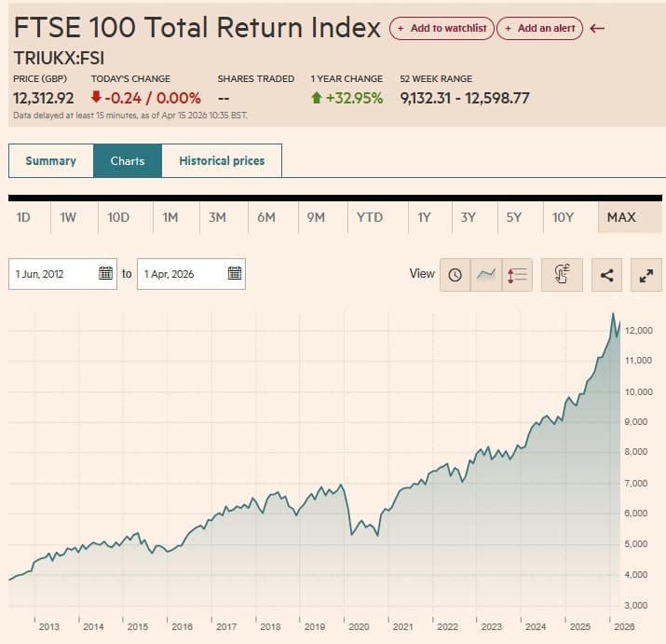This screenshot has width=666, height=644.
Task: Expand chart to fullscreen
Action: tap(646, 275)
